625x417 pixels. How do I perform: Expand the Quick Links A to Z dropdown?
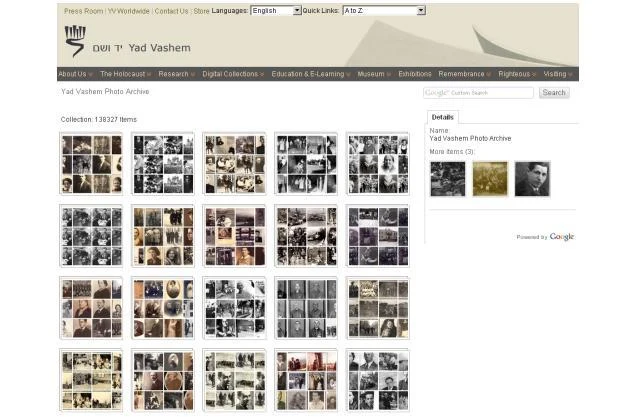tap(384, 11)
